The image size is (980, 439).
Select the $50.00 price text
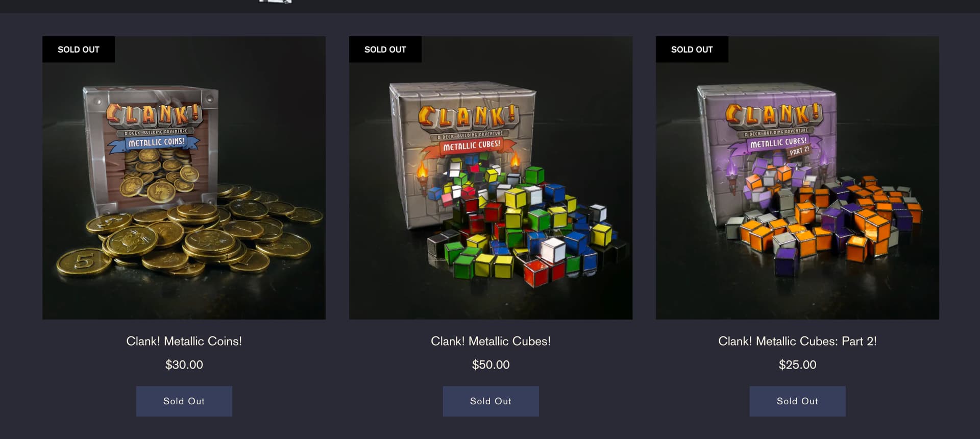[x=491, y=364]
